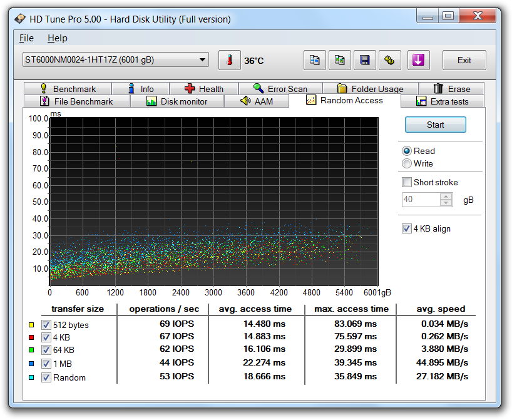Uncheck the 512 bytes transfer size checkbox
This screenshot has width=512, height=420.
[x=46, y=325]
